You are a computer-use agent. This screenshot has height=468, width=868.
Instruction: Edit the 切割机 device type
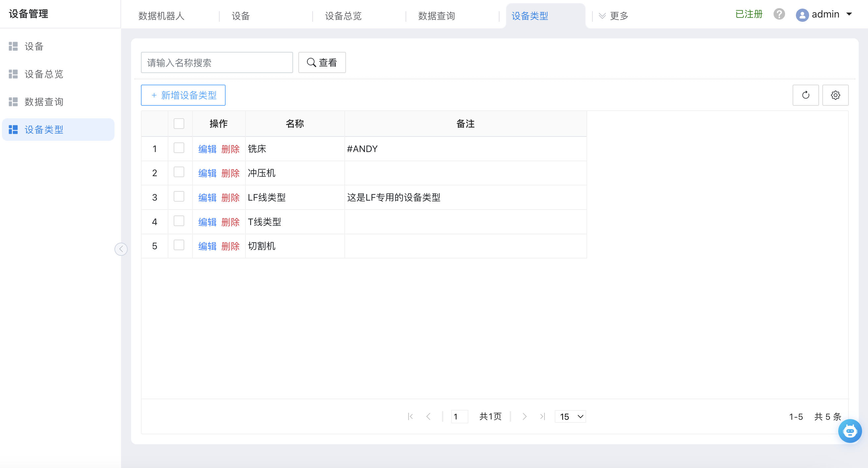(x=207, y=246)
